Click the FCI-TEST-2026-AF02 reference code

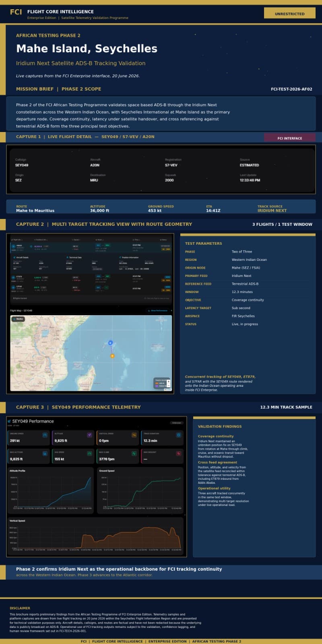click(x=291, y=89)
